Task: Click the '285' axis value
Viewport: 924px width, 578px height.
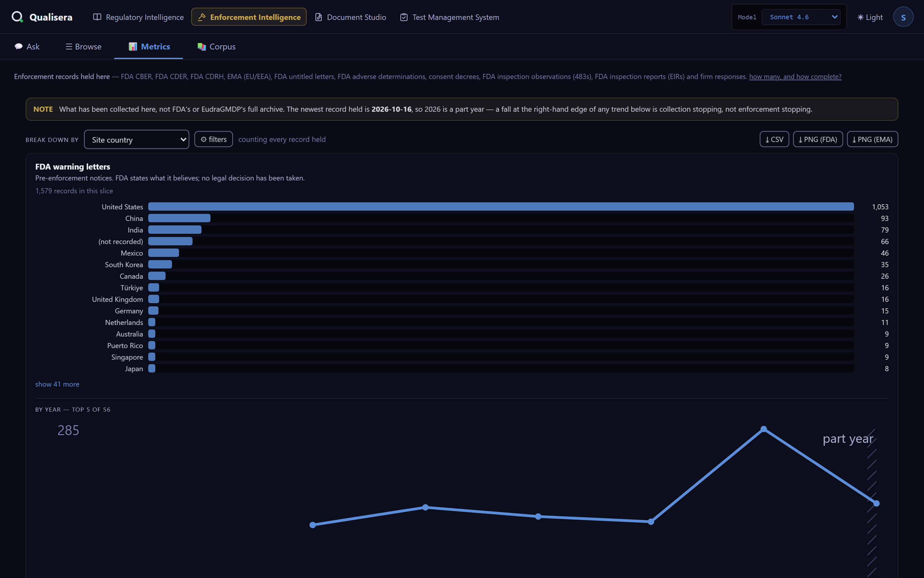Action: coord(68,430)
